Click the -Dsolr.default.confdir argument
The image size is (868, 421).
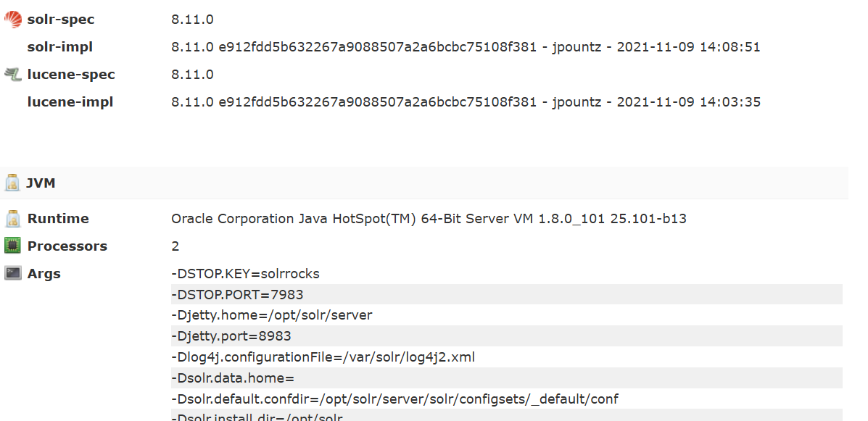coord(394,399)
